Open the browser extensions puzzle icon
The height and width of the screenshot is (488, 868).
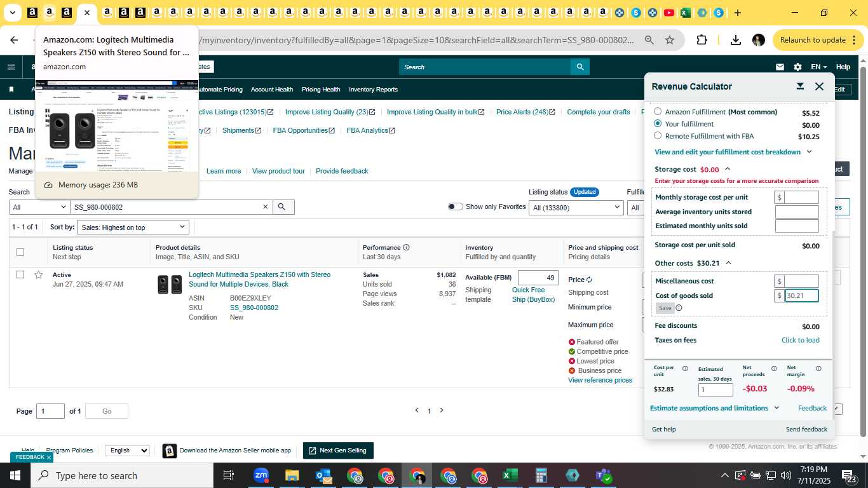[x=702, y=40]
